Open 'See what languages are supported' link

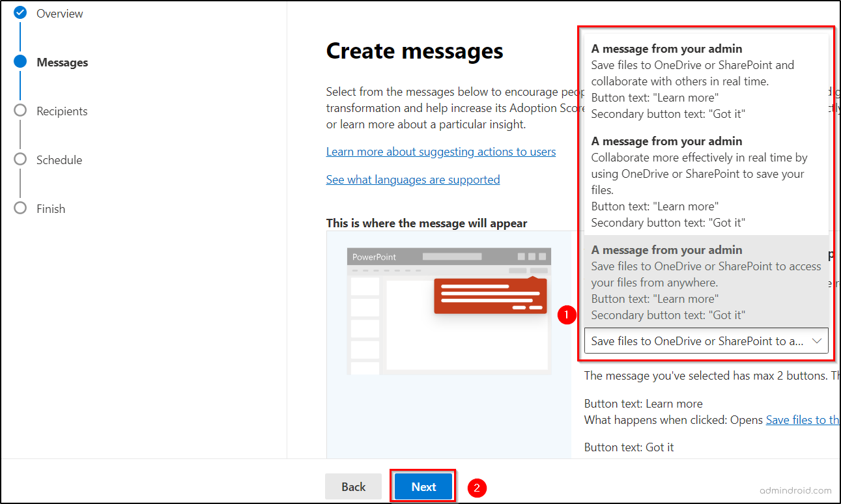(413, 179)
